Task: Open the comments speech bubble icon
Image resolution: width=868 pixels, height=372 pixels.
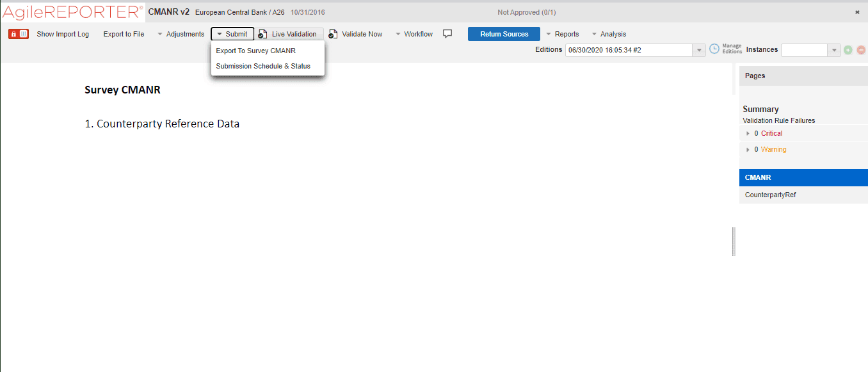Action: 447,33
